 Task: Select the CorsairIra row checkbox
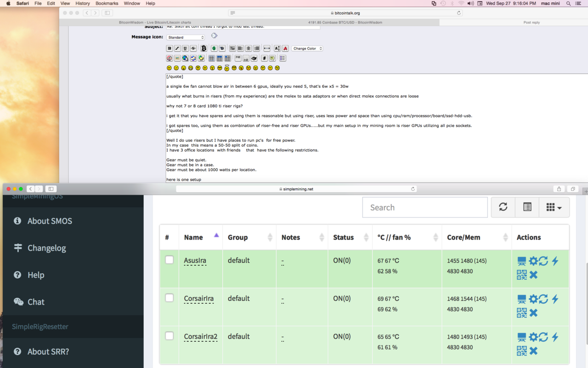coord(170,298)
